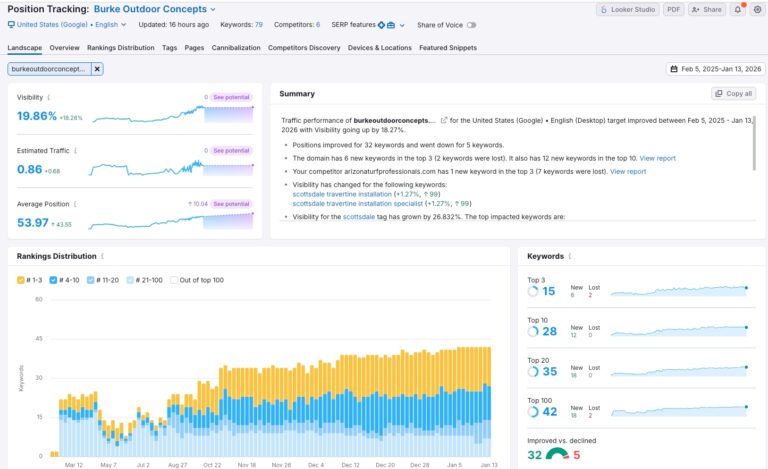
Task: Click Keywords count 79 link
Action: pyautogui.click(x=259, y=24)
